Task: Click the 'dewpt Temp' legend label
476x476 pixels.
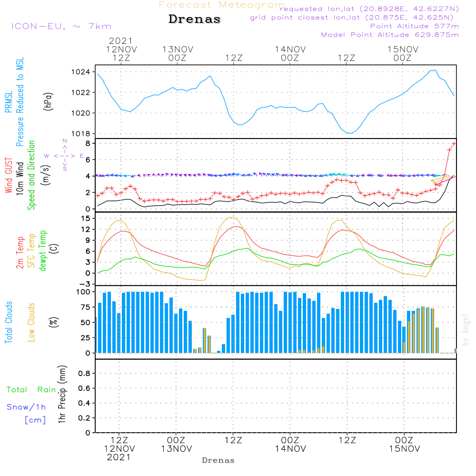Action: click(42, 250)
